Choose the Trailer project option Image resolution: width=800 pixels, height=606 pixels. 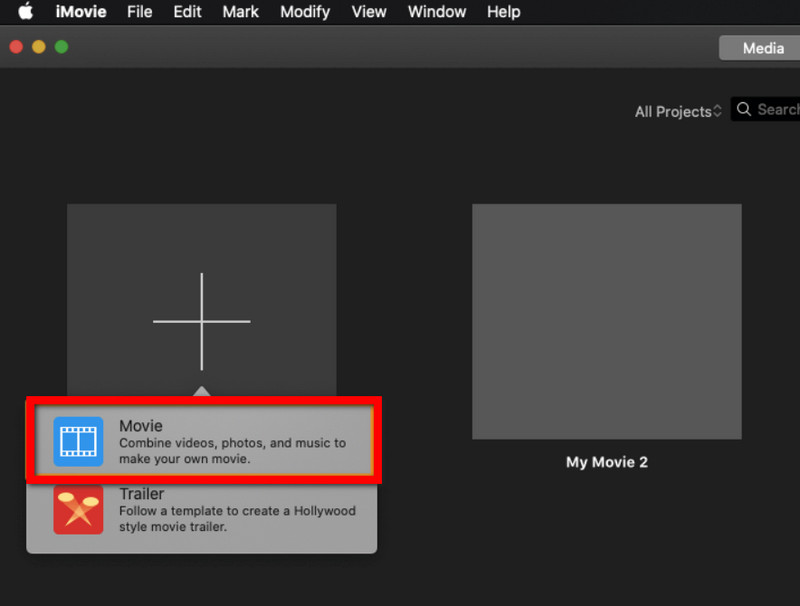tap(202, 510)
